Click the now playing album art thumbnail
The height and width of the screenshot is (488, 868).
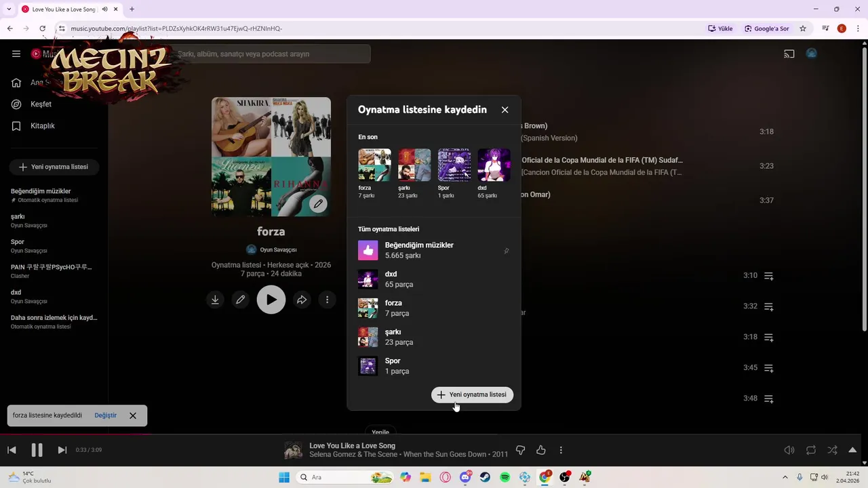pos(293,450)
